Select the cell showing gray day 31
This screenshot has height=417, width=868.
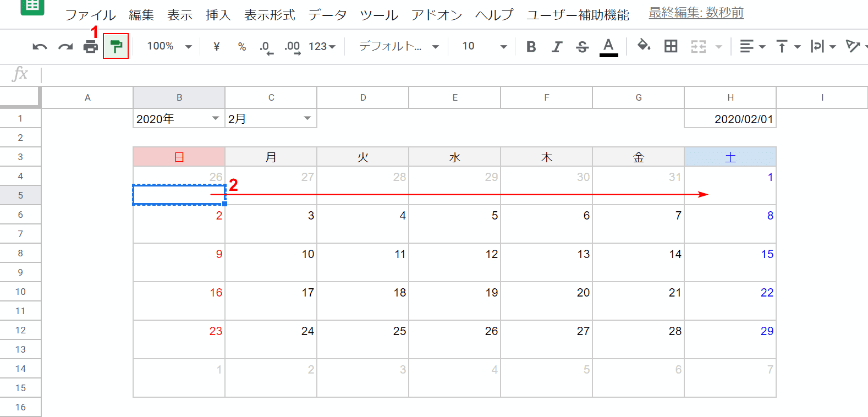coord(639,176)
